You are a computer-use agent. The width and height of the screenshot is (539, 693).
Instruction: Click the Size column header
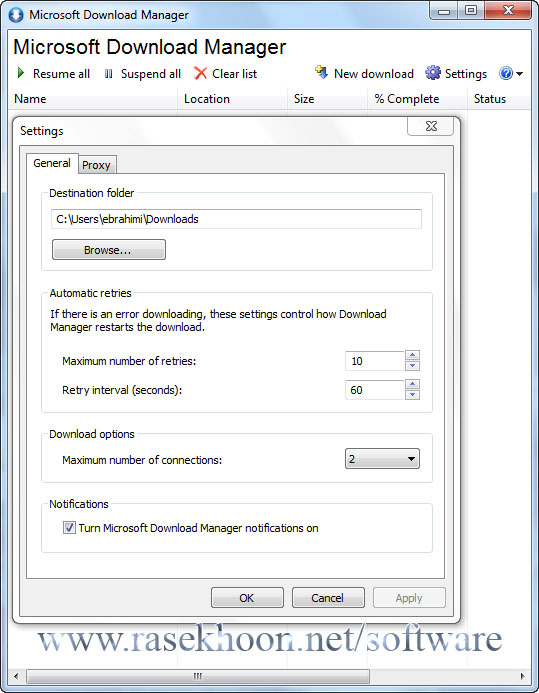pyautogui.click(x=327, y=99)
